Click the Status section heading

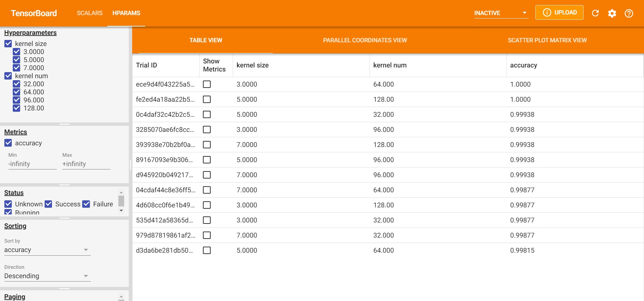[14, 193]
